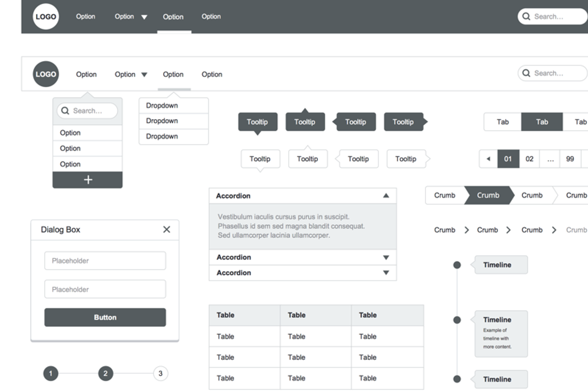Select the underlined active Option in dark navbar

173,17
